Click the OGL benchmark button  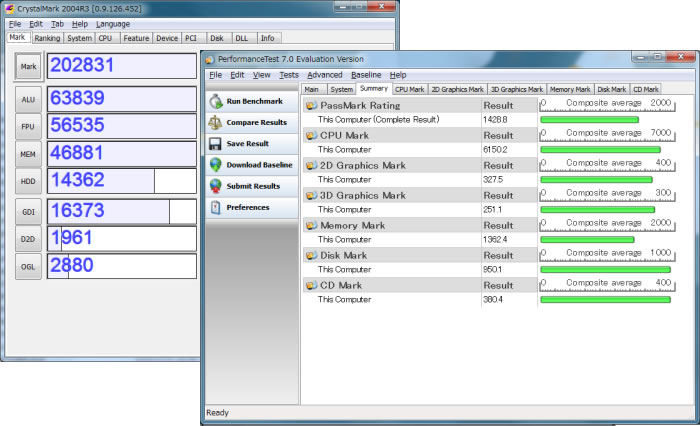pos(28,267)
